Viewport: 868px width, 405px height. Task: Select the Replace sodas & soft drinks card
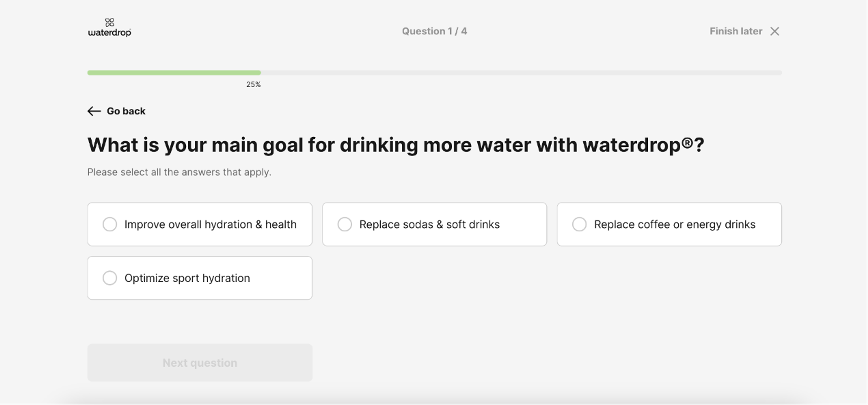tap(434, 224)
